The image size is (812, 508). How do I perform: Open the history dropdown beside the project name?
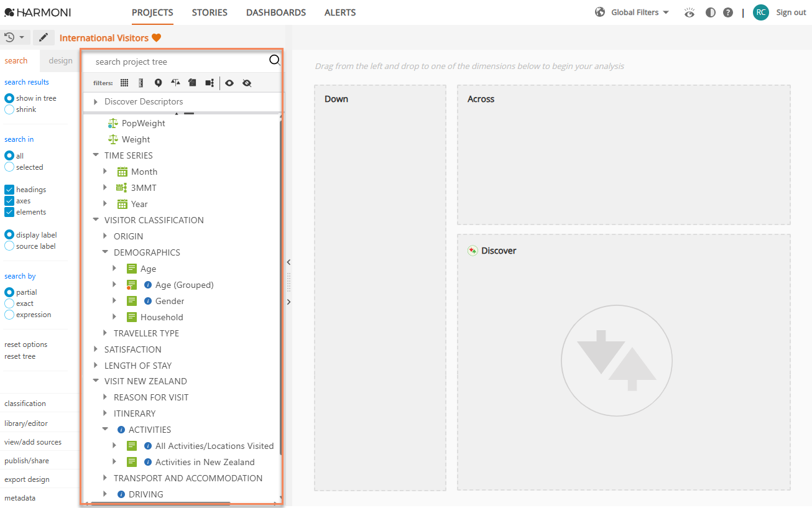click(14, 37)
